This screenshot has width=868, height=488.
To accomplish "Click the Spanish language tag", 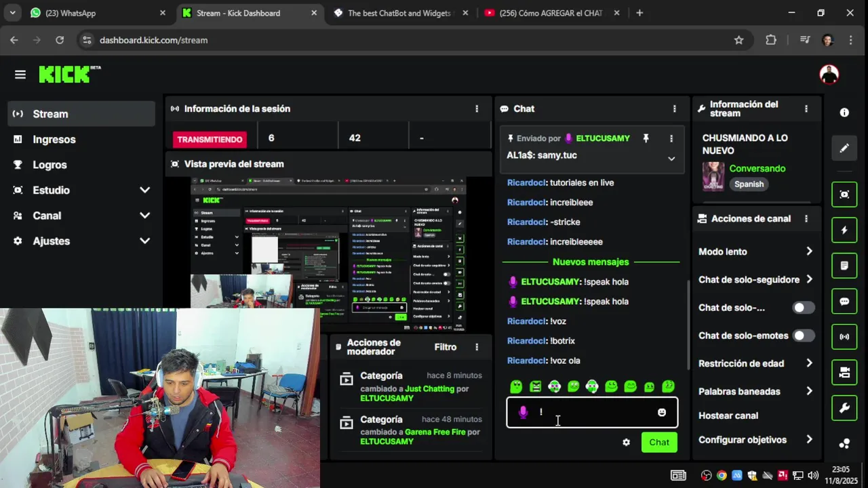I will coord(749,184).
